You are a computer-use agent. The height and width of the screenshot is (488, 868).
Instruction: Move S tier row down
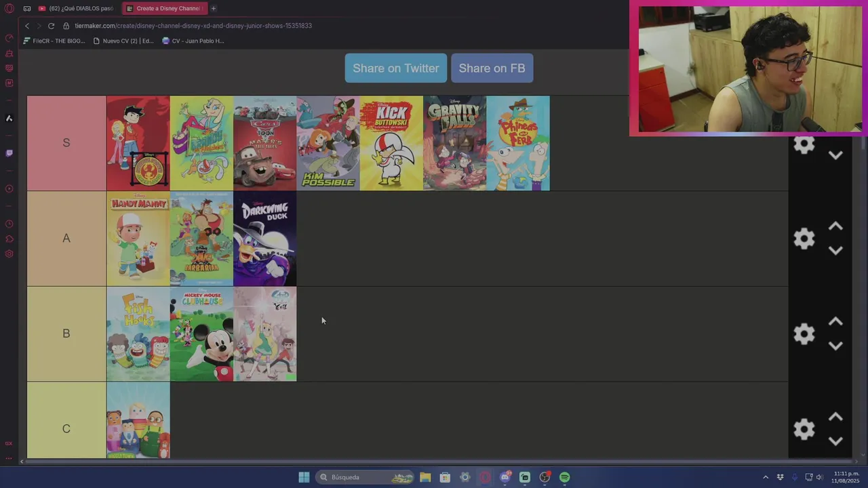[x=835, y=155]
